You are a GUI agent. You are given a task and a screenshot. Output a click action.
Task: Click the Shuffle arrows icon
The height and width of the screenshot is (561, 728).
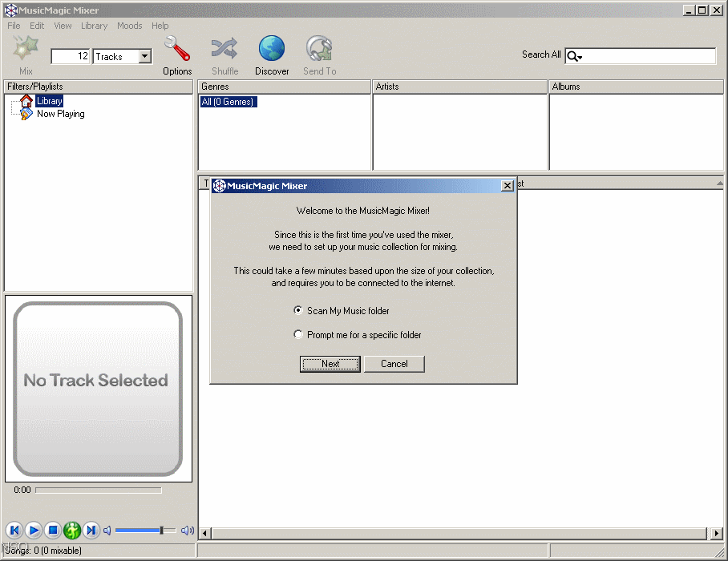[x=224, y=48]
